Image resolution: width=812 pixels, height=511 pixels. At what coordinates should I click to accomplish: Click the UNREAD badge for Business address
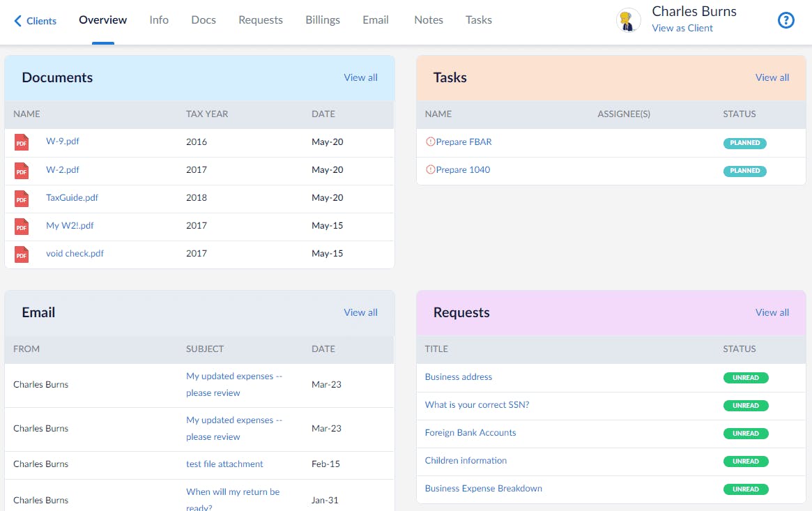tap(745, 378)
